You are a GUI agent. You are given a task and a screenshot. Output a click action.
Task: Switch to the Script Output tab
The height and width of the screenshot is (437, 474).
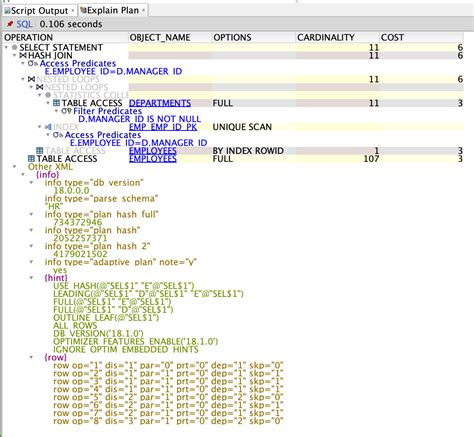tap(40, 11)
